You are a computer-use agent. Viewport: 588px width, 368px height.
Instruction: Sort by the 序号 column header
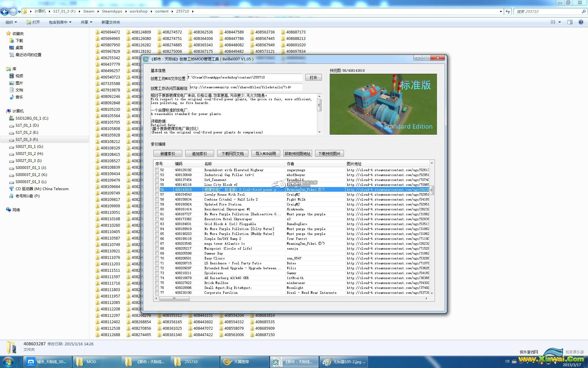163,164
